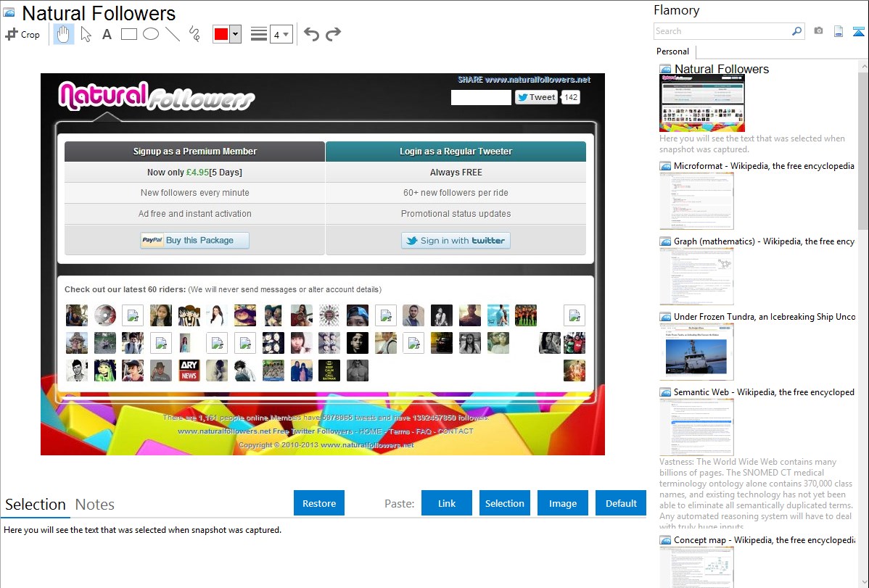
Task: Select the arrow pointer tool
Action: 86,34
